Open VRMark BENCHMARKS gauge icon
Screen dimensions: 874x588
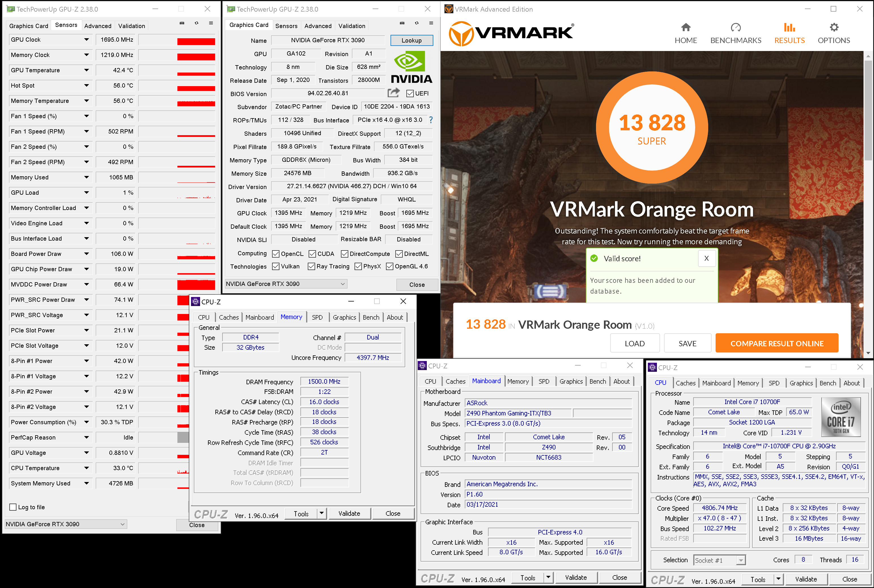point(735,27)
